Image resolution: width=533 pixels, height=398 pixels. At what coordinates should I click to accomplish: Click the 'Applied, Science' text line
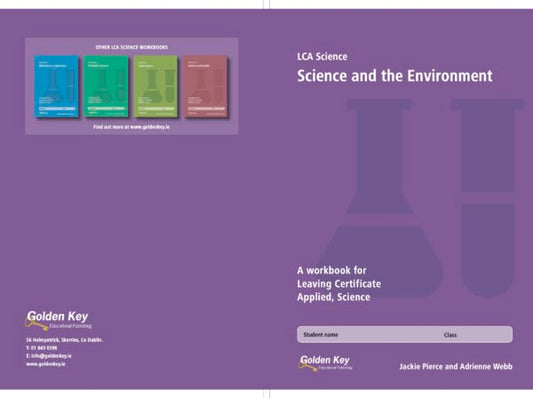pos(333,297)
